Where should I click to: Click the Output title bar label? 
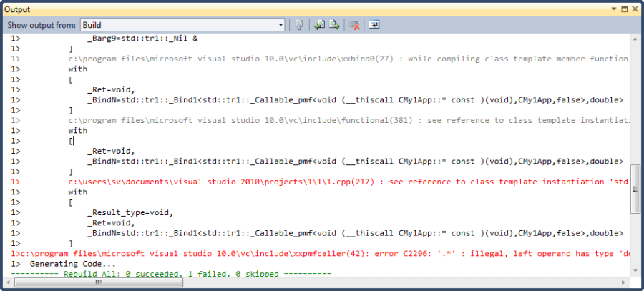[x=17, y=9]
